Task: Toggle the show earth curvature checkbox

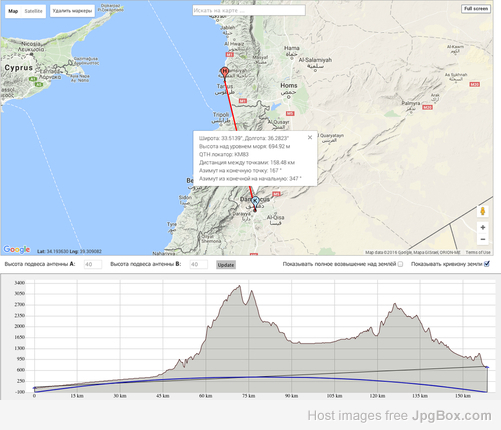Action: pyautogui.click(x=487, y=264)
